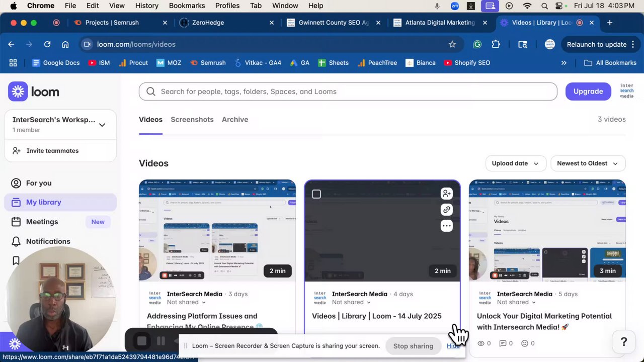This screenshot has width=644, height=362.
Task: Copy link using the chain icon on video card
Action: (x=446, y=210)
